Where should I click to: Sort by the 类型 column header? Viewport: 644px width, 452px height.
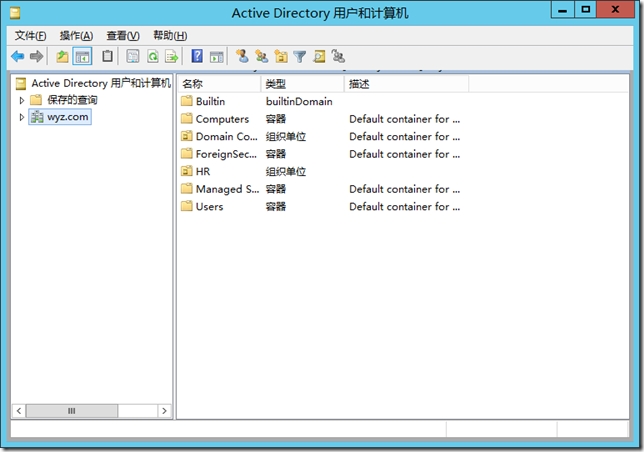point(302,84)
